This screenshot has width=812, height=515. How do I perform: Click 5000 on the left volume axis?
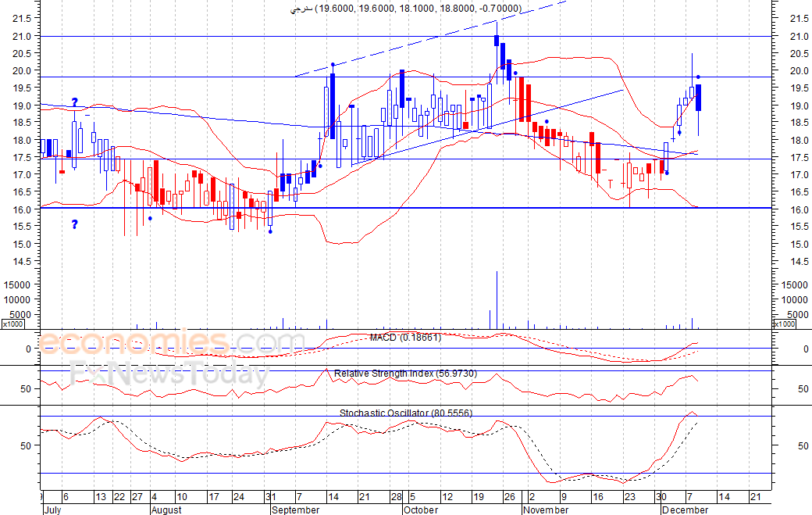pyautogui.click(x=20, y=314)
